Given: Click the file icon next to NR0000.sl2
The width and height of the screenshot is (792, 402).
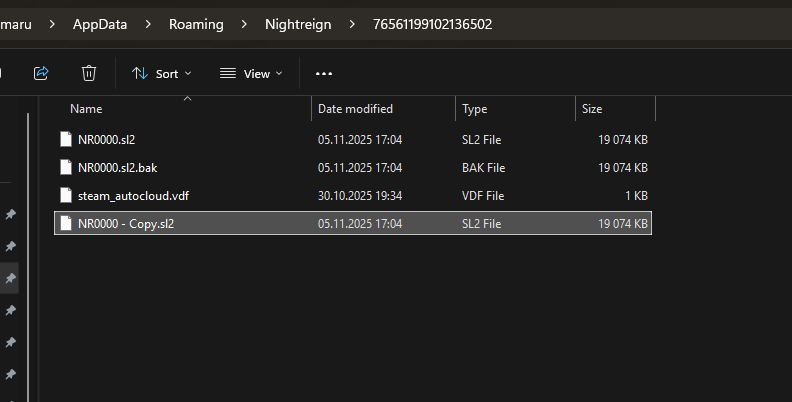Looking at the screenshot, I should coord(67,139).
